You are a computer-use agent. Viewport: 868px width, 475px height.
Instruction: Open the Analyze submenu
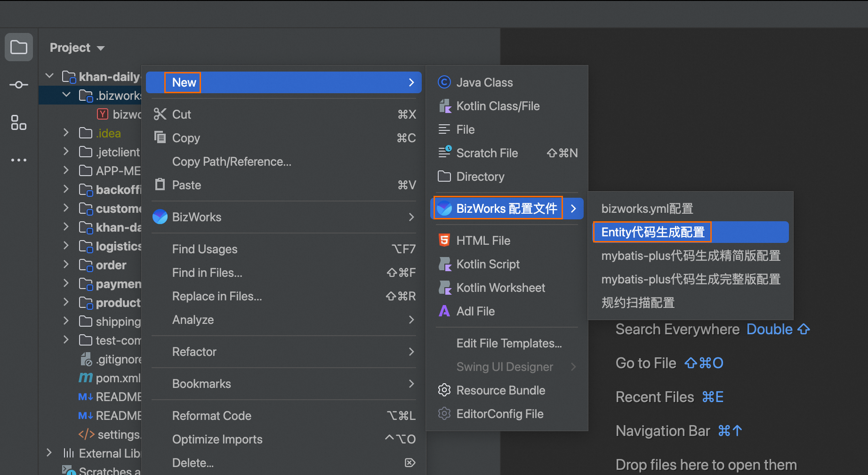click(x=284, y=320)
